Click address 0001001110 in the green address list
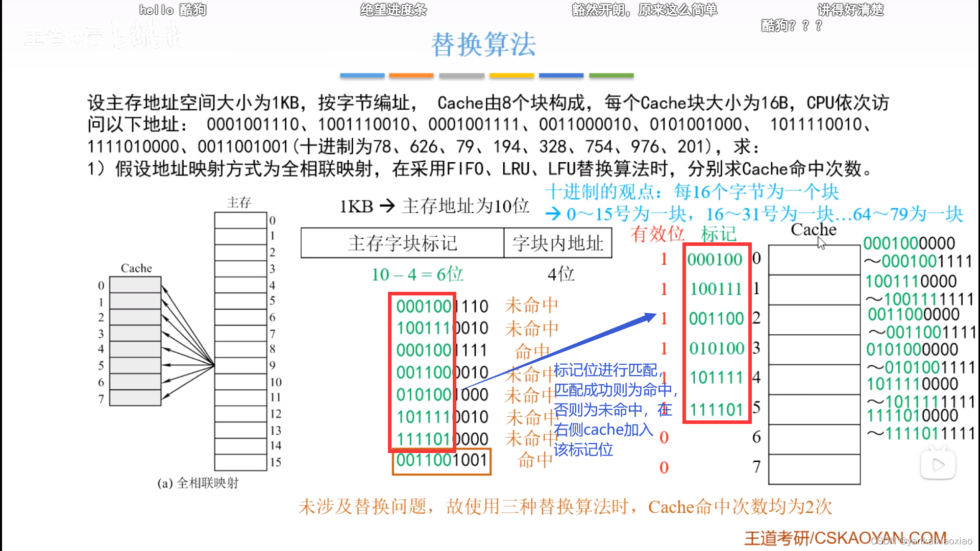 (443, 307)
